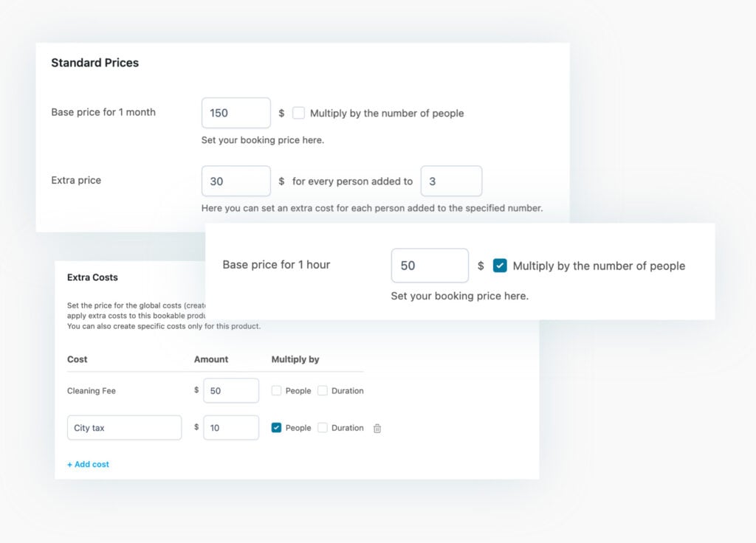Enable multiply by people for monthly base price
This screenshot has width=756, height=543.
tap(298, 113)
